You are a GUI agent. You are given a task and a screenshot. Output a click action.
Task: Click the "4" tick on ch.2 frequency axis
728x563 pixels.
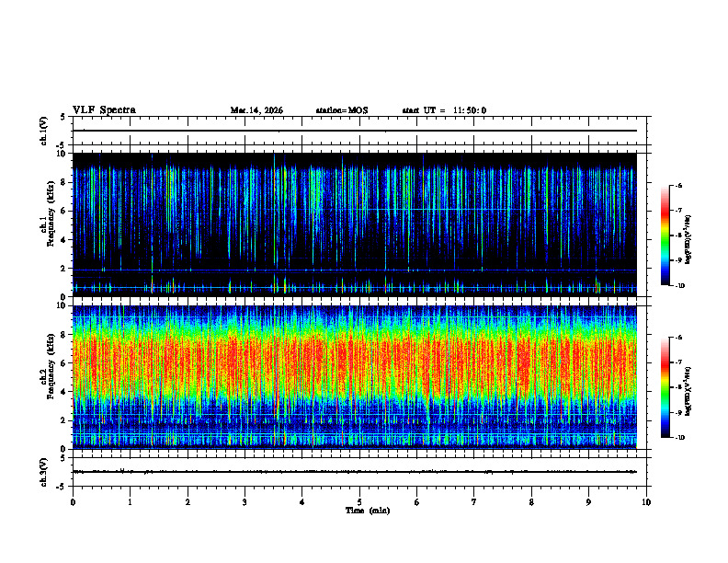(63, 392)
